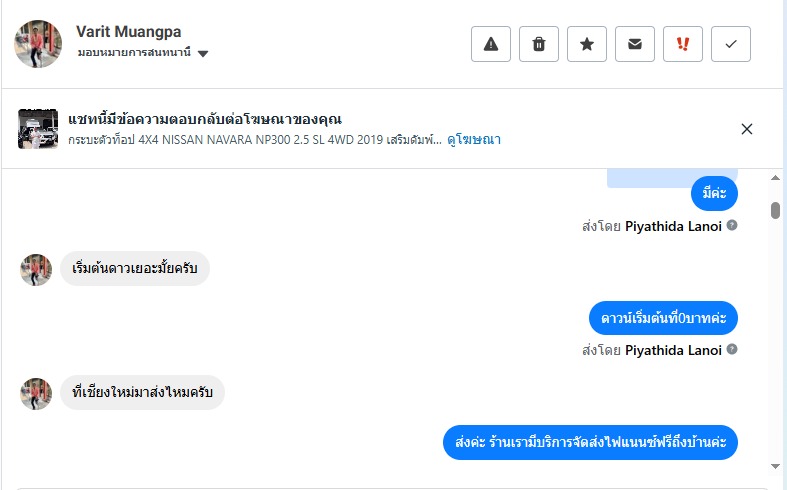This screenshot has height=490, width=787.
Task: Flag conversation with red exclamation icon
Action: (683, 44)
